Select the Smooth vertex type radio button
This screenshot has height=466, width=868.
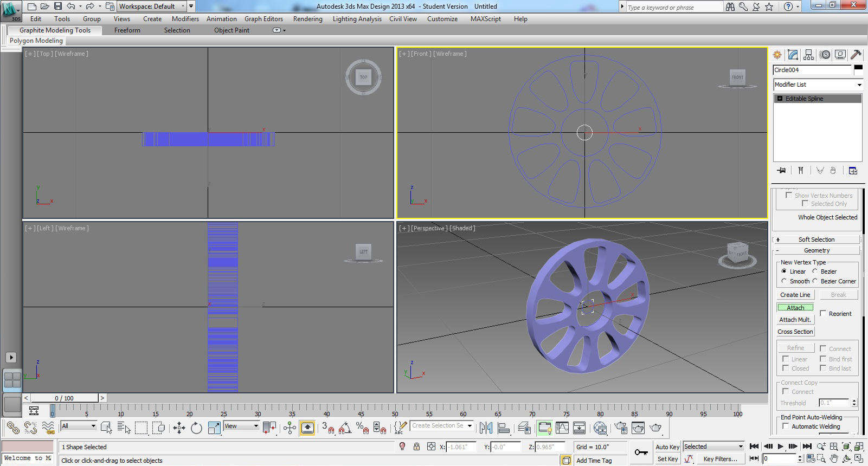[784, 281]
